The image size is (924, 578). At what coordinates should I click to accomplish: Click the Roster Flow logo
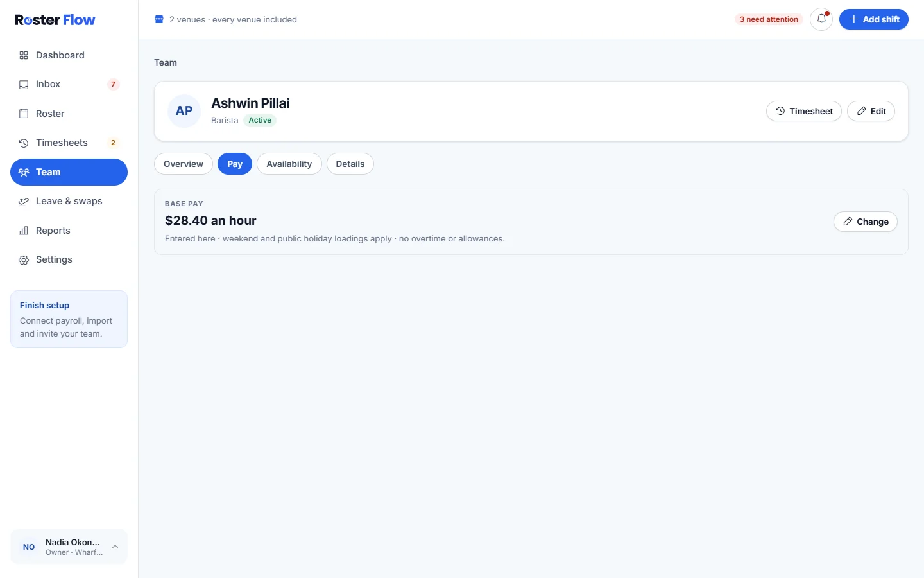pos(55,20)
